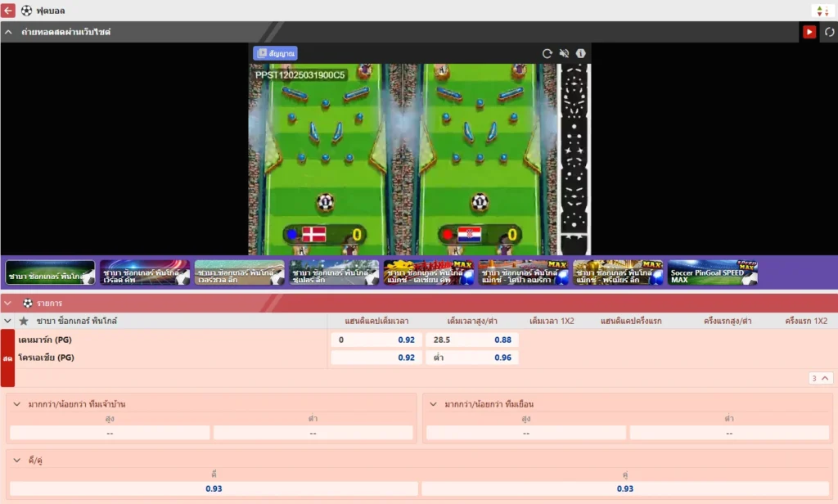Click ครึ่งแรกสูง/ต่ำ column header
Viewport: 838px width, 504px height.
(728, 322)
